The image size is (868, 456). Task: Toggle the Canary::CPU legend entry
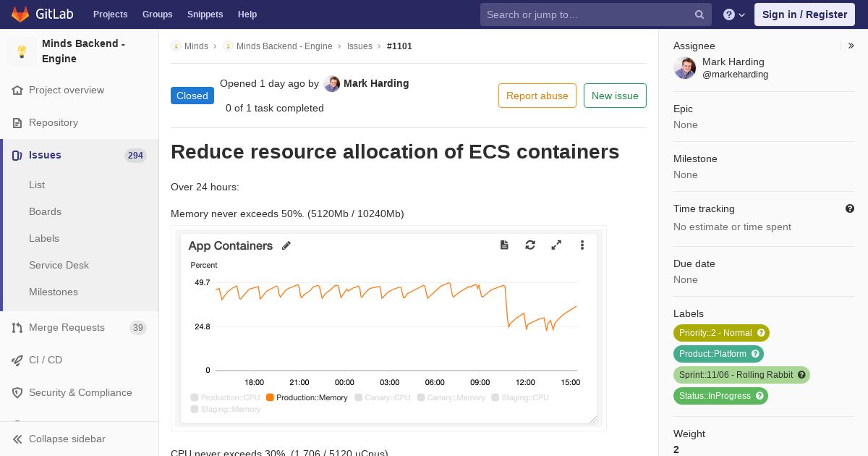[383, 397]
